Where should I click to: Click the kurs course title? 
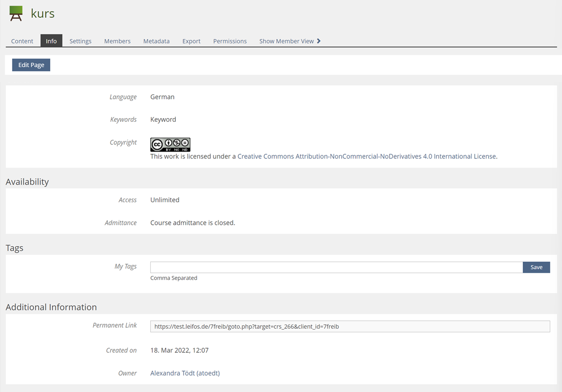42,14
